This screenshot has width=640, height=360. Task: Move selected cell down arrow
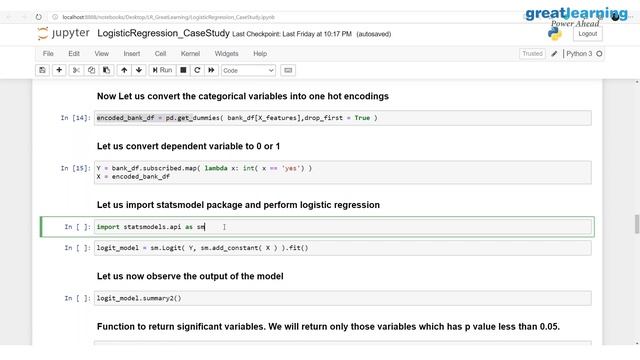coord(139,70)
